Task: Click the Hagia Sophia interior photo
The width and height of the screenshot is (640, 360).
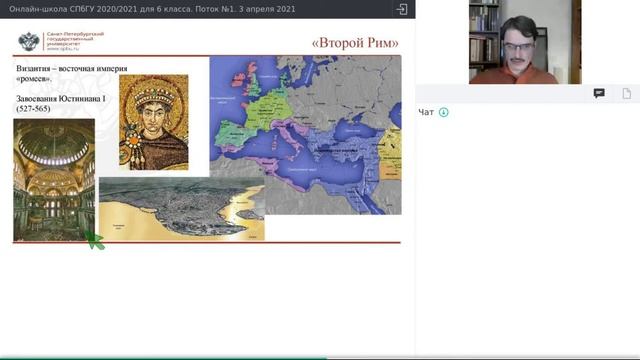Action: point(54,180)
